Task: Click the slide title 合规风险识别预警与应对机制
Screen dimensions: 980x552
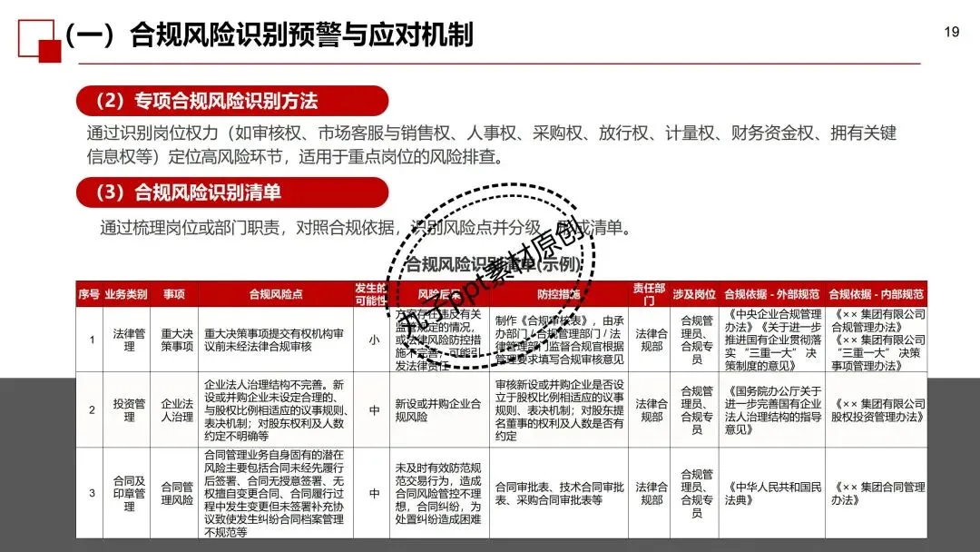Action: 301,34
